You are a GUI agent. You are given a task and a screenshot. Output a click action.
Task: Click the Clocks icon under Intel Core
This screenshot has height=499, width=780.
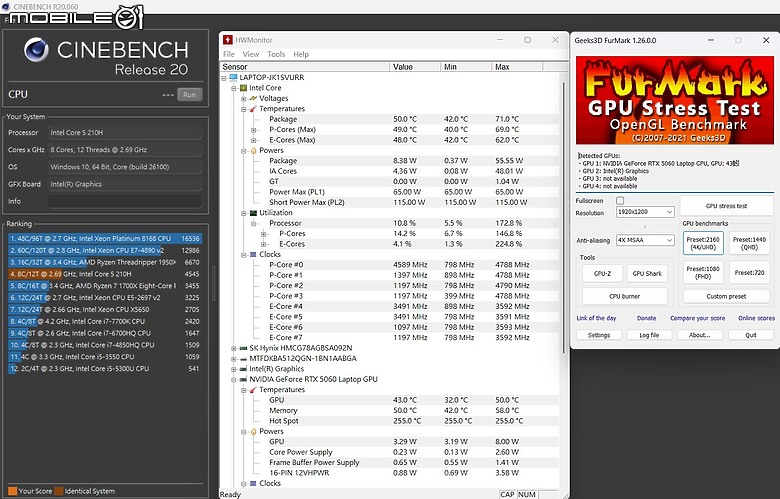253,255
